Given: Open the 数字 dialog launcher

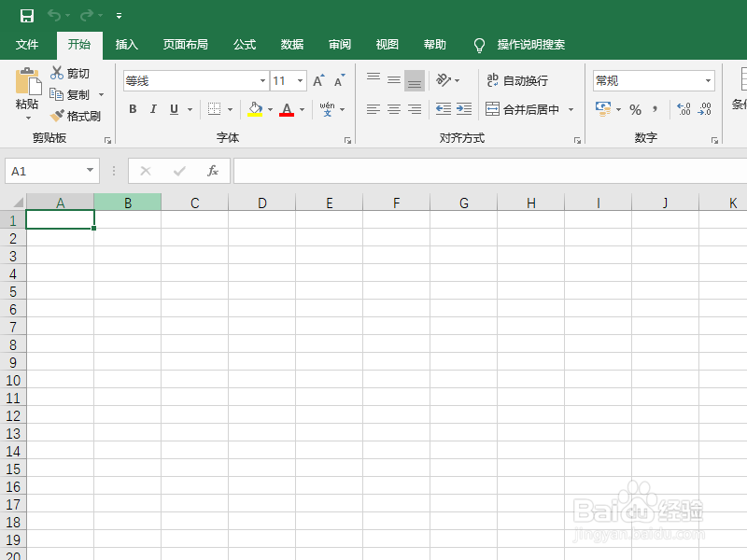Looking at the screenshot, I should pyautogui.click(x=714, y=141).
